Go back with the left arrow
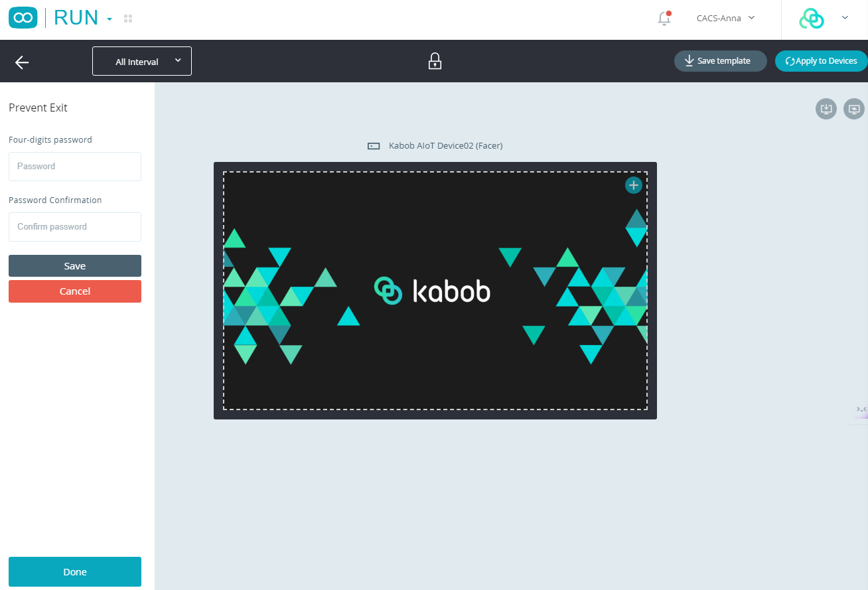Viewport: 868px width, 590px height. 22,62
